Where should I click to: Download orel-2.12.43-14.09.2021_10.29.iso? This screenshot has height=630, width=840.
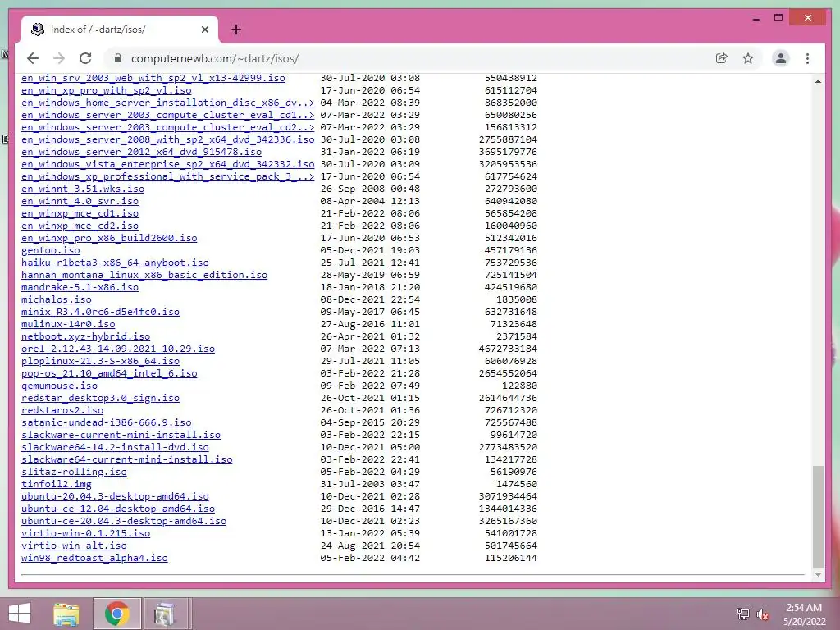(118, 349)
